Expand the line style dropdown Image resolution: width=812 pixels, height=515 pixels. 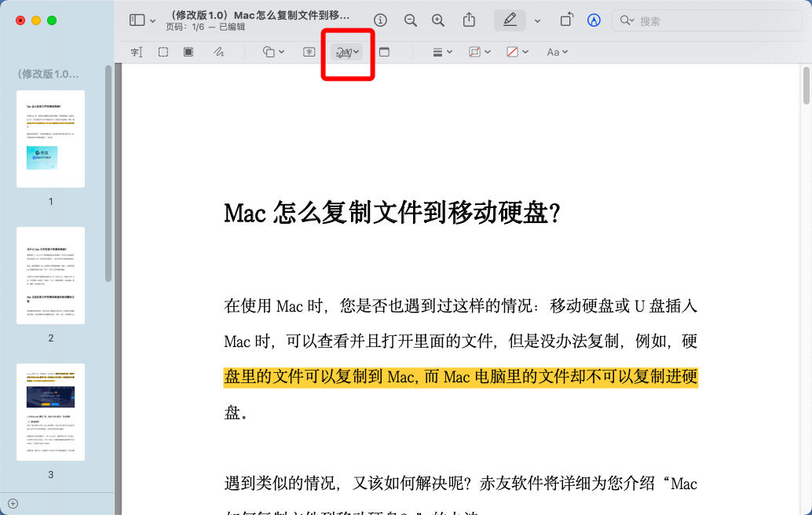[443, 52]
